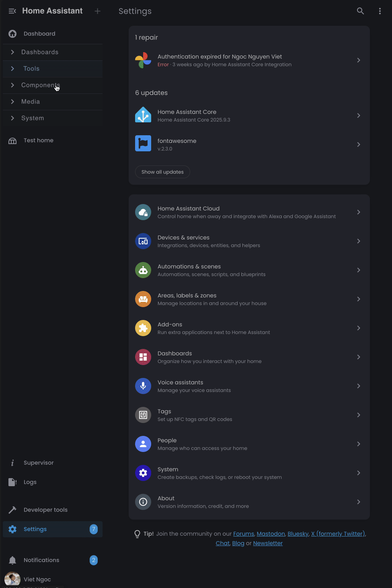Open the three-dot overflow menu
The height and width of the screenshot is (588, 392).
pyautogui.click(x=380, y=11)
